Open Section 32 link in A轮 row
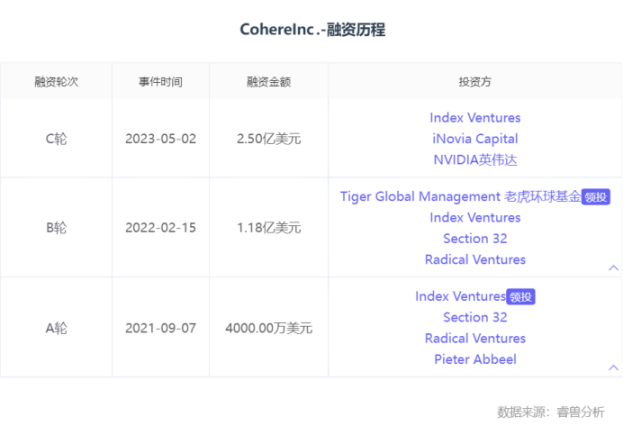This screenshot has height=444, width=623. pos(475,317)
